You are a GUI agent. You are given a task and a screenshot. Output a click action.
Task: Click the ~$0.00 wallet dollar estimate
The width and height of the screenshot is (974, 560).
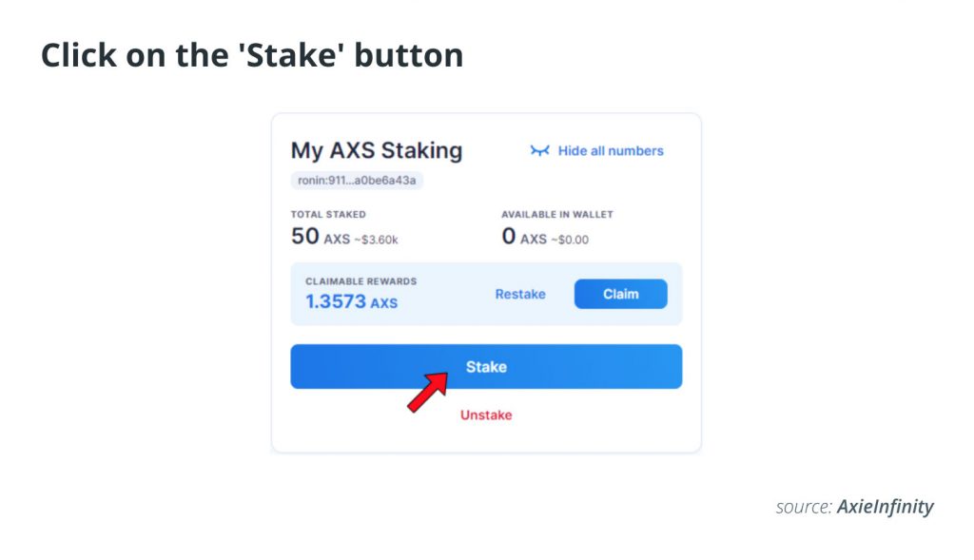click(x=570, y=240)
